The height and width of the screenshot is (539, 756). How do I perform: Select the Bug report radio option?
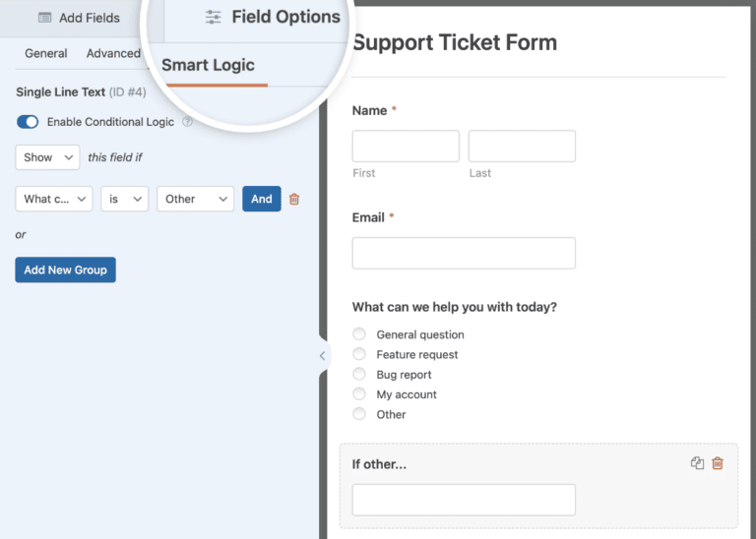tap(359, 374)
